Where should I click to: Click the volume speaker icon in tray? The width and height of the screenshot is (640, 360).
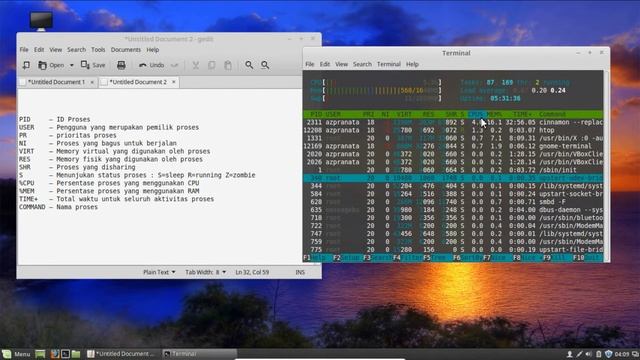pyautogui.click(x=588, y=354)
